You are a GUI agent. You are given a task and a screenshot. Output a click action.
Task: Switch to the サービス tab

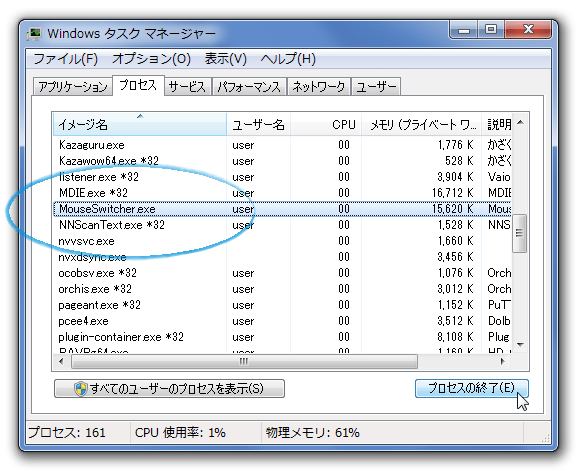pos(187,87)
